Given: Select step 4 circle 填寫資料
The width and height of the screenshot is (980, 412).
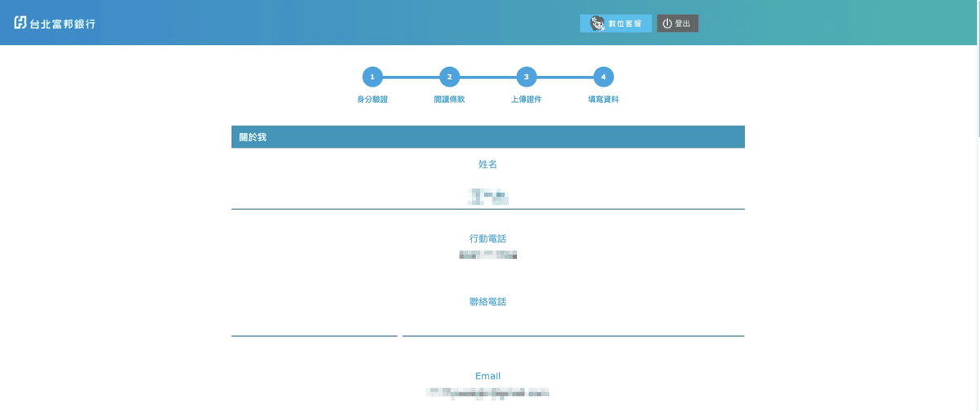Looking at the screenshot, I should (x=604, y=77).
